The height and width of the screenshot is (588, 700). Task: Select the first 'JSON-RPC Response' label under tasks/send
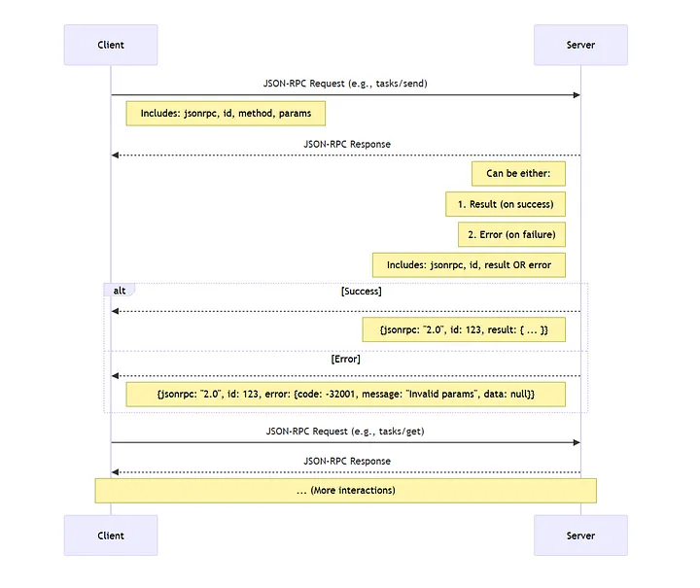pos(347,144)
